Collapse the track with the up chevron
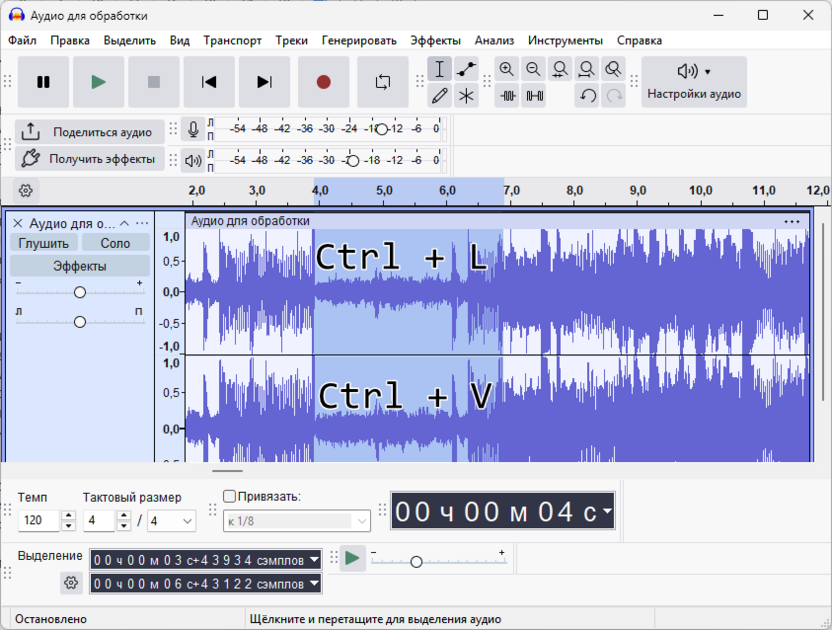 (125, 223)
